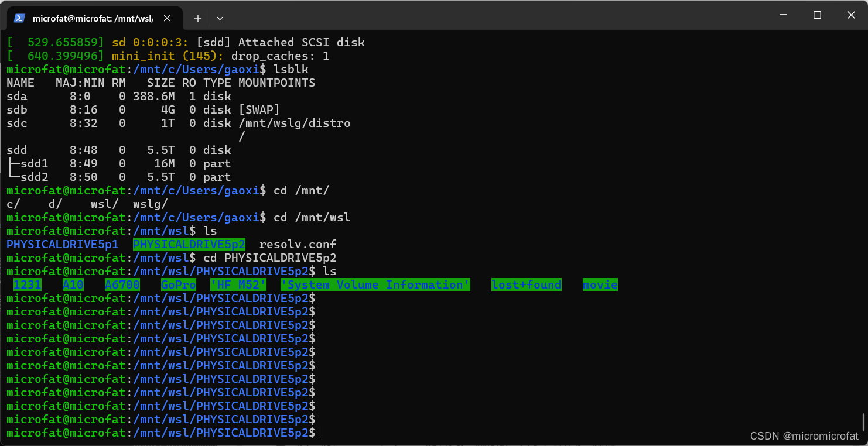The width and height of the screenshot is (868, 446).
Task: Select the PHYSICALDRIVE5p2 directory name
Action: click(189, 244)
